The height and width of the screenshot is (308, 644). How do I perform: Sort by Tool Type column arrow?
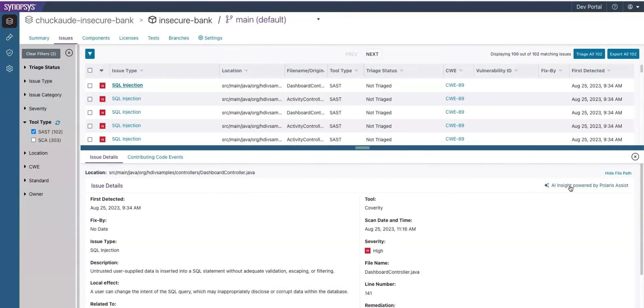356,71
